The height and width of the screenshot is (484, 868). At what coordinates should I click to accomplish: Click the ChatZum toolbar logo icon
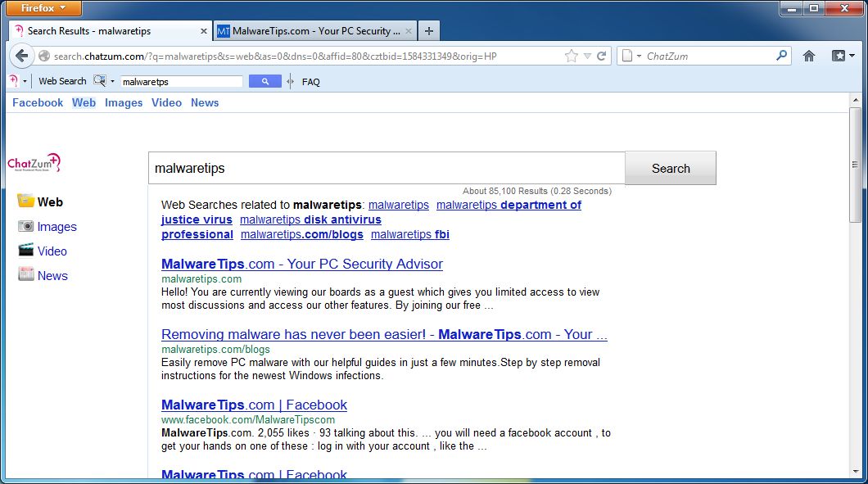[15, 81]
